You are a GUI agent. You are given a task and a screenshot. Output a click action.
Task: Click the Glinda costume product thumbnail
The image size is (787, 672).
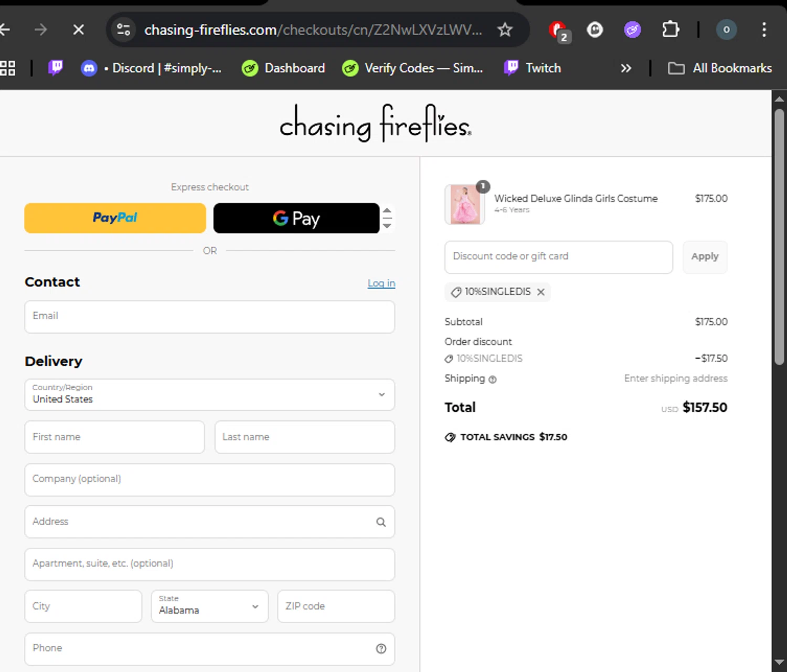point(464,204)
